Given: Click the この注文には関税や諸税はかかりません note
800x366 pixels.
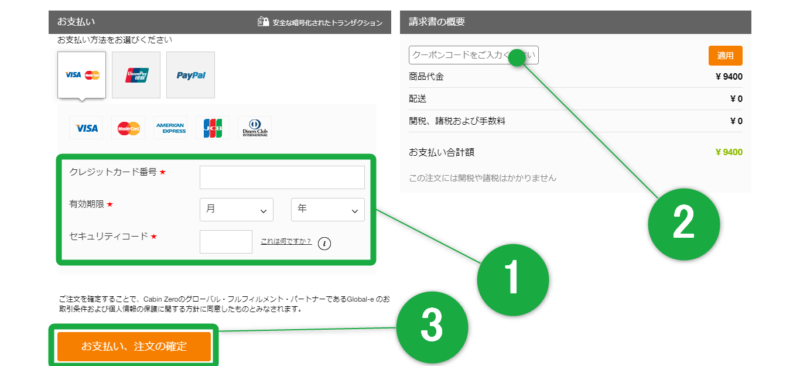Looking at the screenshot, I should click(x=483, y=178).
